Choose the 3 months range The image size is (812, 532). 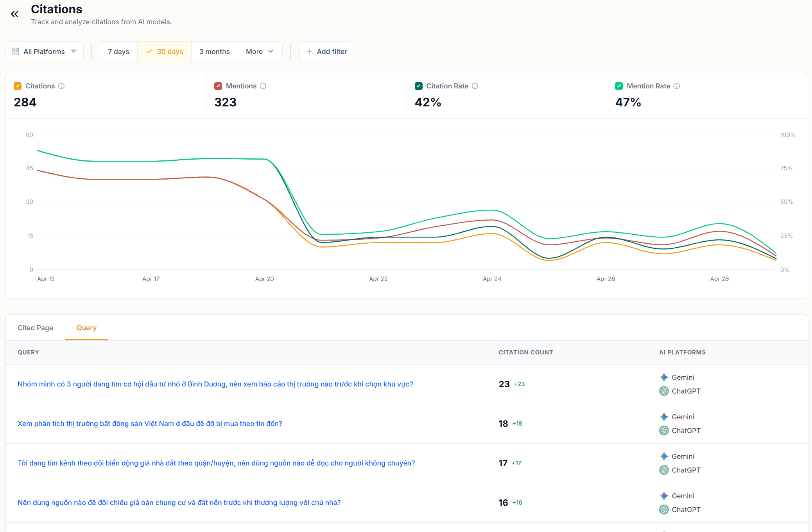click(214, 52)
